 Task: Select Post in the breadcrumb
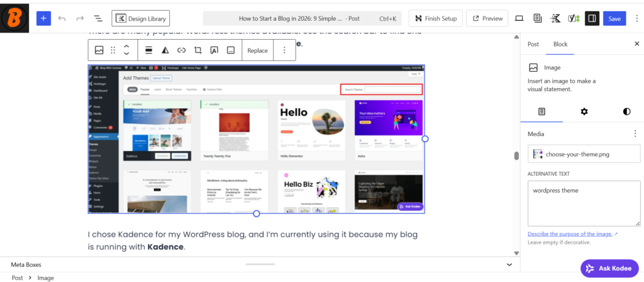point(17,278)
